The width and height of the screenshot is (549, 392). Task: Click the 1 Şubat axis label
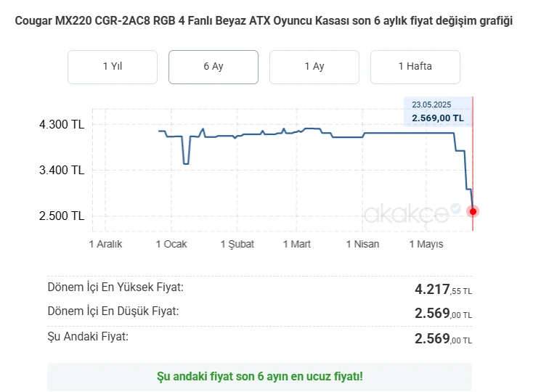[x=237, y=244]
